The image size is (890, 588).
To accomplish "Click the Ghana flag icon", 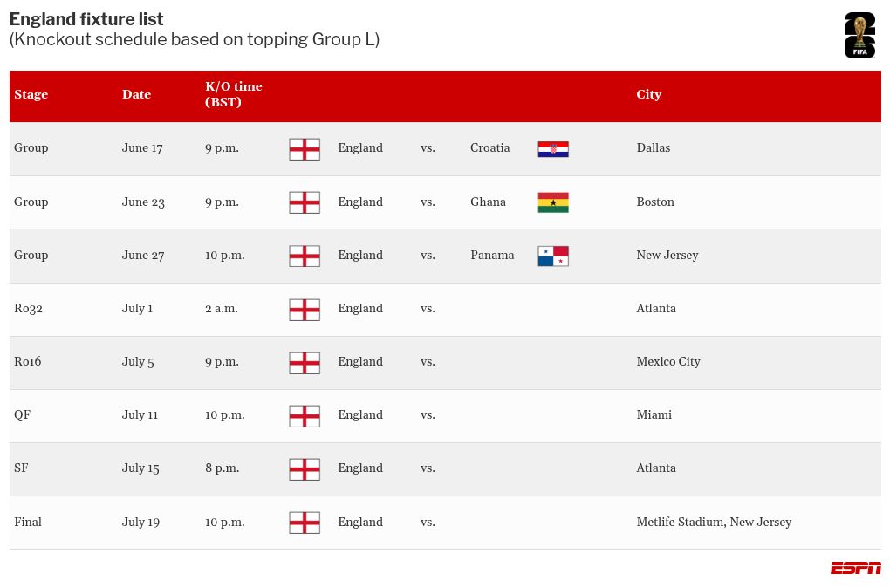I will (553, 202).
